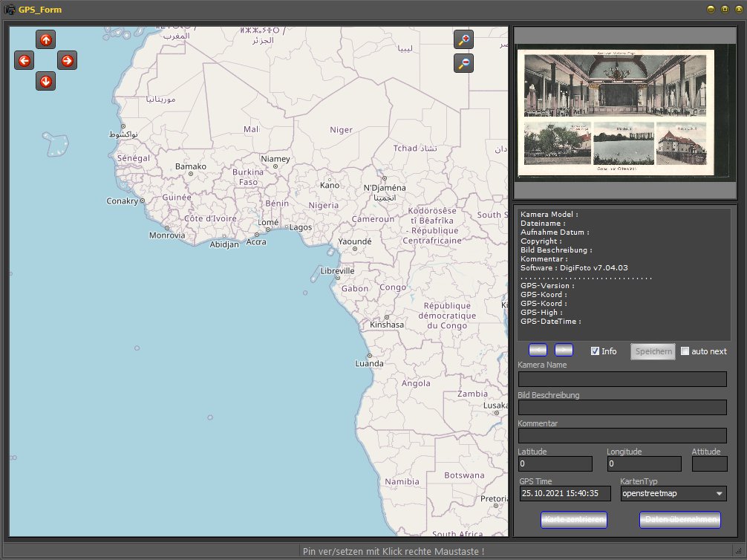Focus the Bild Beschreibung text field
The height and width of the screenshot is (560, 747).
click(622, 407)
